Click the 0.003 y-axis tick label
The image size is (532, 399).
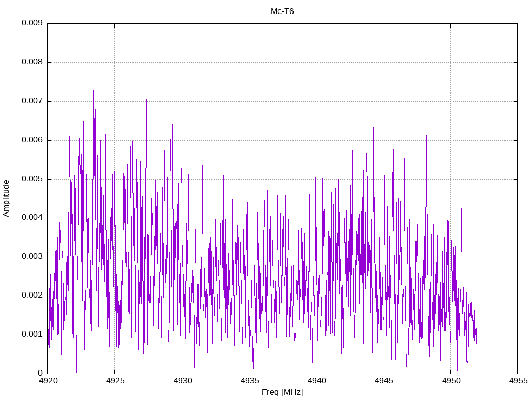click(32, 256)
